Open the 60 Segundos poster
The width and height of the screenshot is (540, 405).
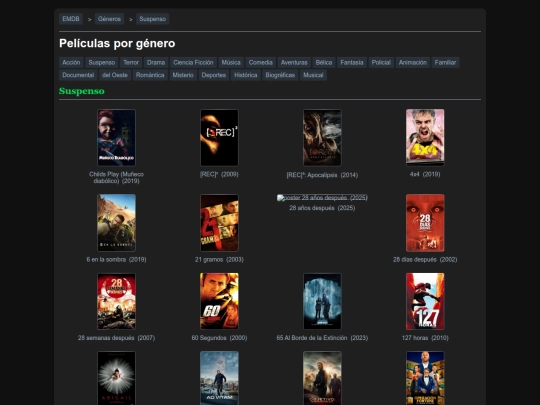pos(219,301)
